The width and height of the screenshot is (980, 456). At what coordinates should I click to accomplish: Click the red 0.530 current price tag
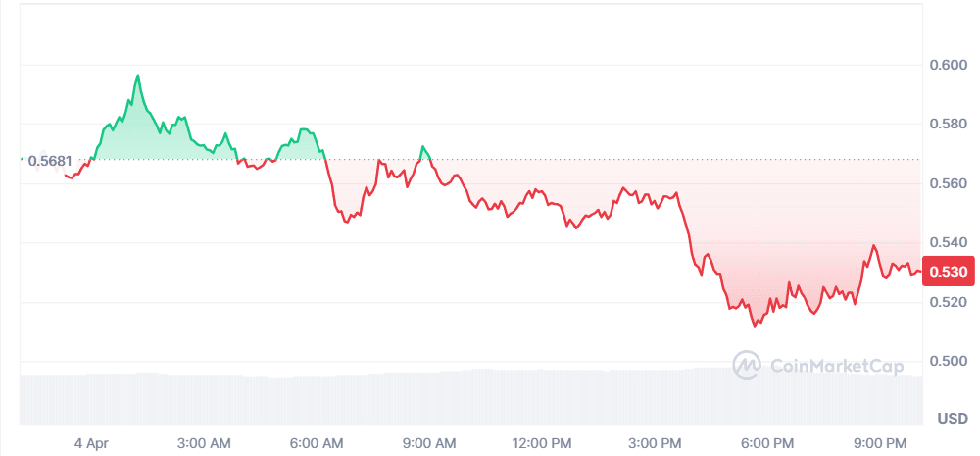pos(948,272)
